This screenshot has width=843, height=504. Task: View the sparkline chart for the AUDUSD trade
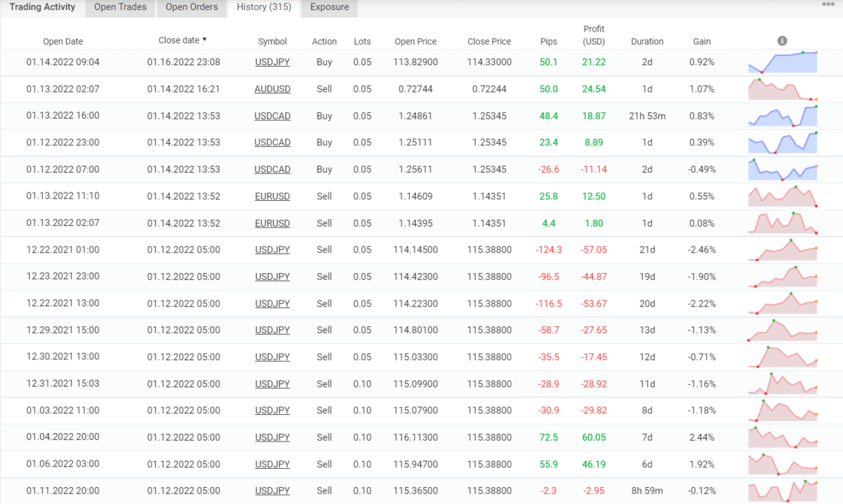coord(783,89)
